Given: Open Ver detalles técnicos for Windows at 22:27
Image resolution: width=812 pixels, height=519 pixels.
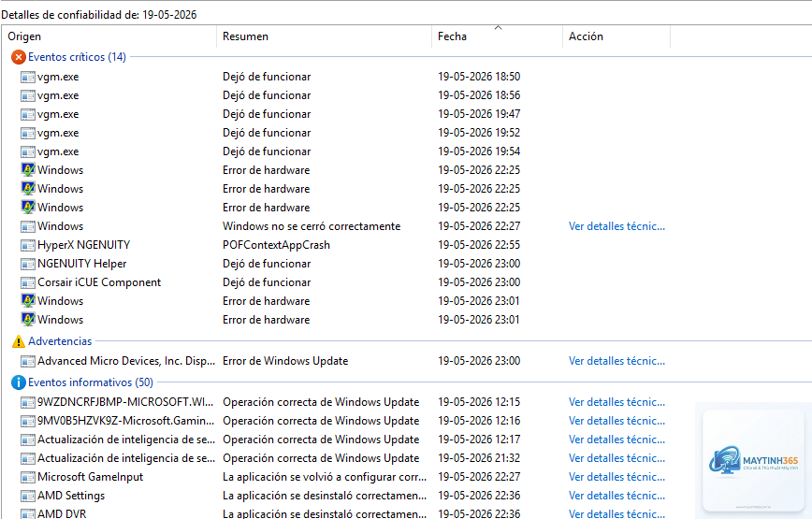Looking at the screenshot, I should click(x=616, y=226).
